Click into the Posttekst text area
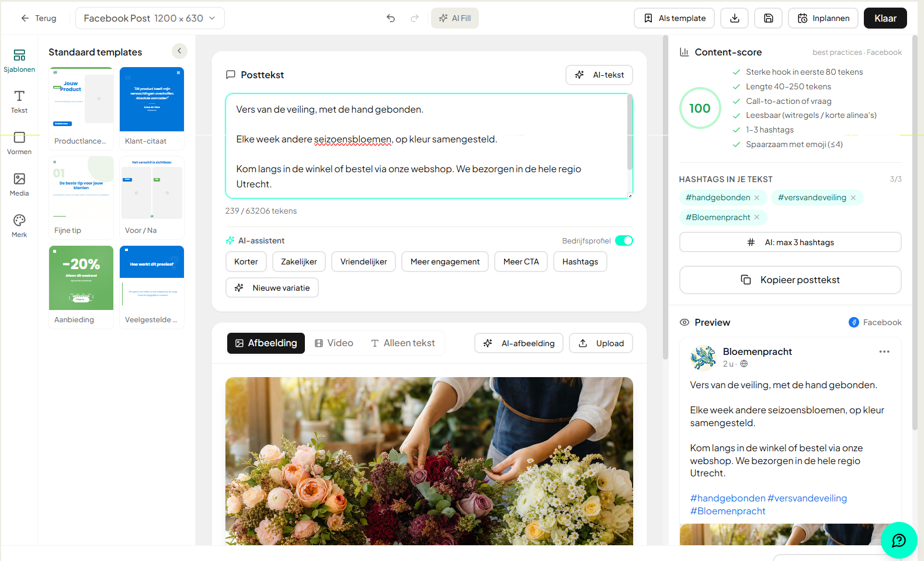This screenshot has width=924, height=561. click(x=426, y=146)
